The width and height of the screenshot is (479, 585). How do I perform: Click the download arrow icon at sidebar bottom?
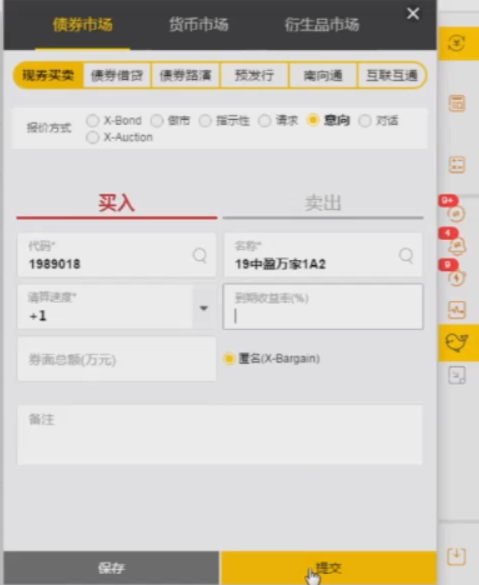457,556
